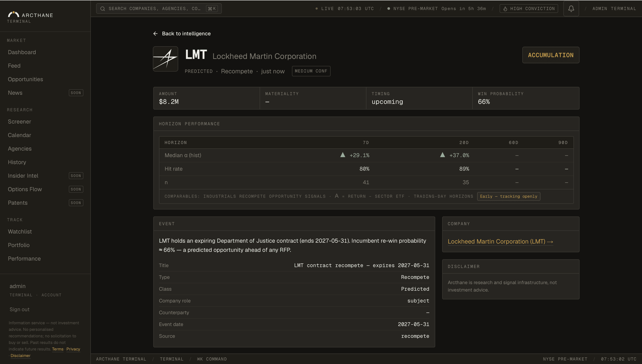Screen dimensions: 642x364
Task: Click the MEDIUM CONF badge
Action: point(311,71)
